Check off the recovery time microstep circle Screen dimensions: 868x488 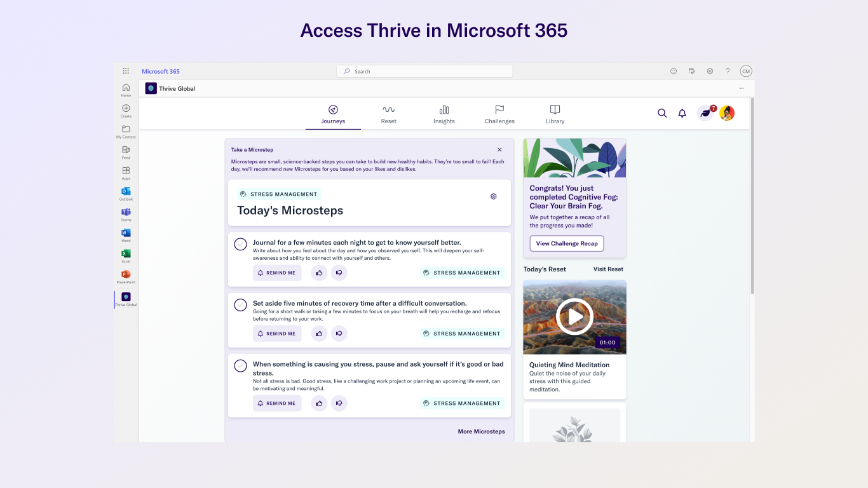click(240, 305)
